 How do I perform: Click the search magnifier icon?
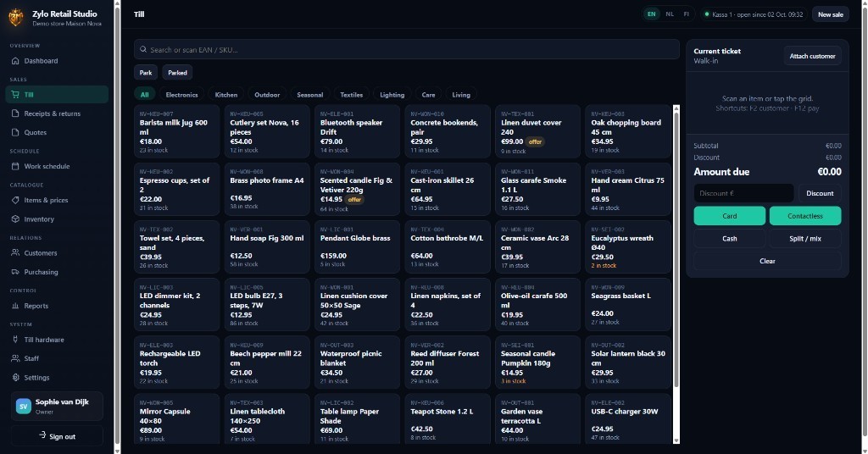click(143, 49)
